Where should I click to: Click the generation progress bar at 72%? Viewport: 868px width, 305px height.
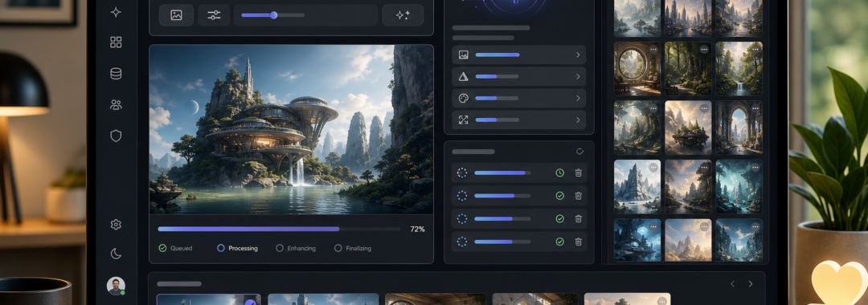click(x=279, y=229)
